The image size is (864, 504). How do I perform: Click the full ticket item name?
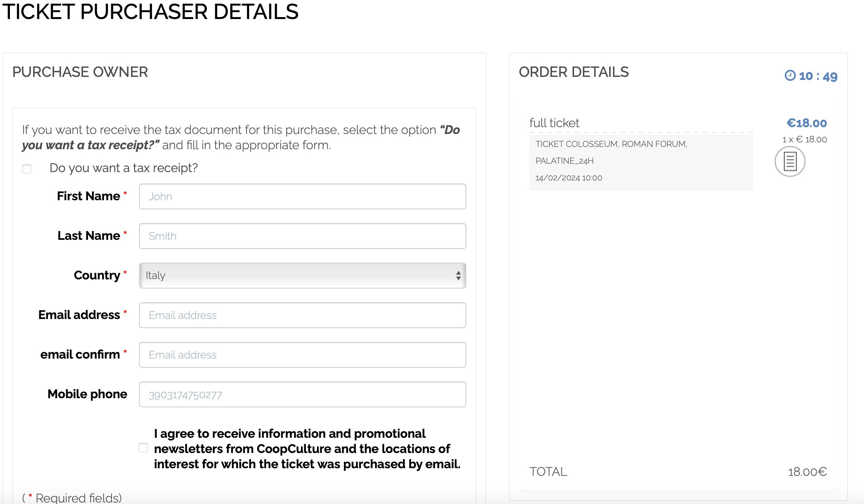click(554, 123)
